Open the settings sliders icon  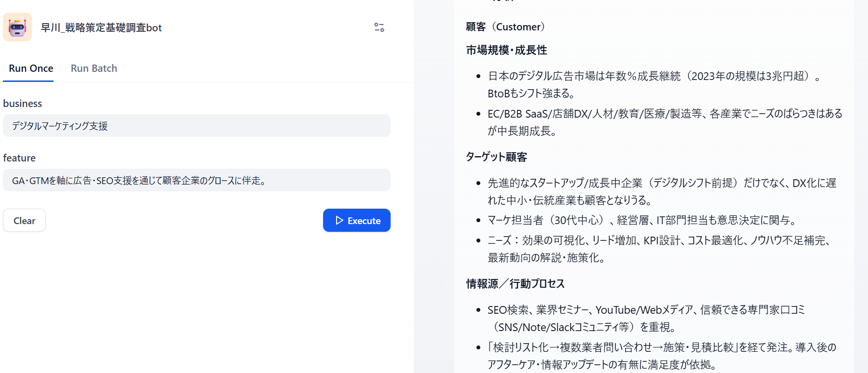pos(380,27)
